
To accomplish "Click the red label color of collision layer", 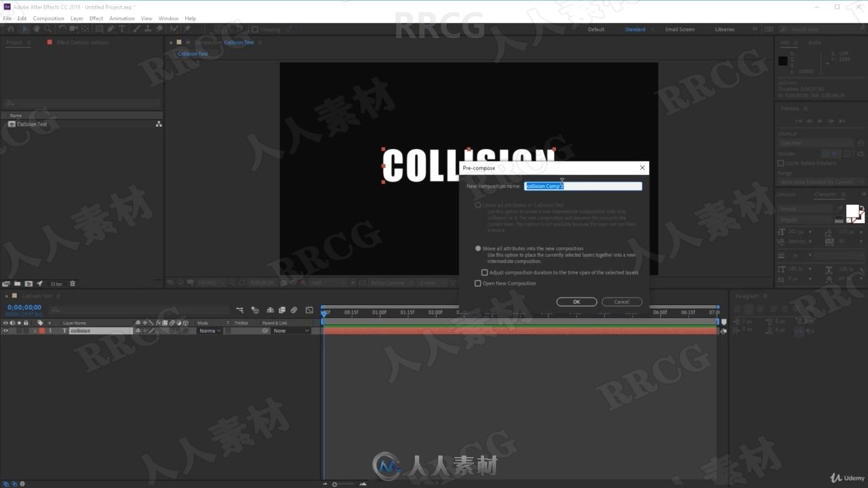I will [x=41, y=331].
